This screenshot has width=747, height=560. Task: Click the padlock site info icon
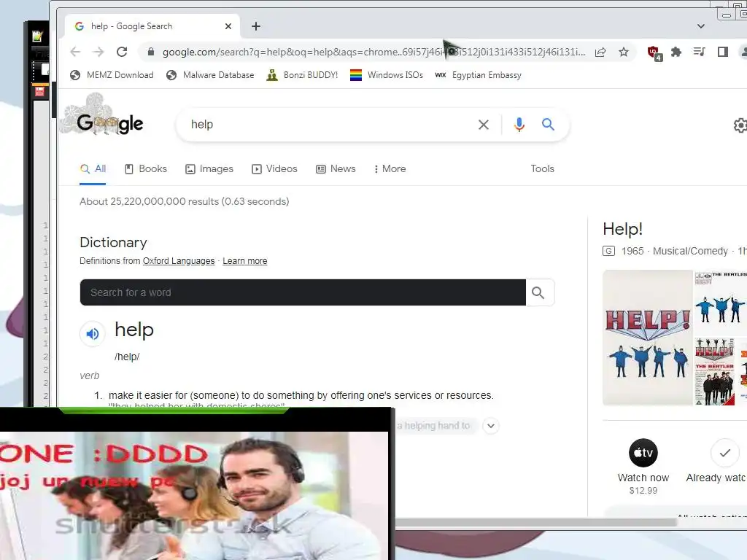click(150, 52)
